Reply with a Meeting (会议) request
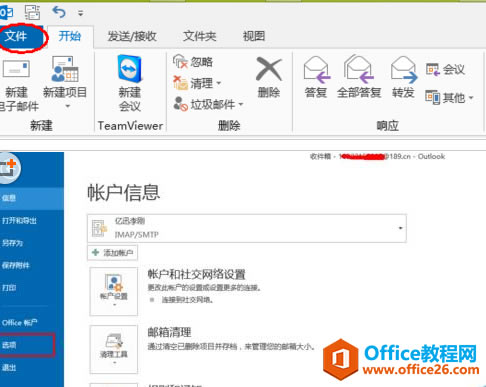486x387 pixels. 445,69
